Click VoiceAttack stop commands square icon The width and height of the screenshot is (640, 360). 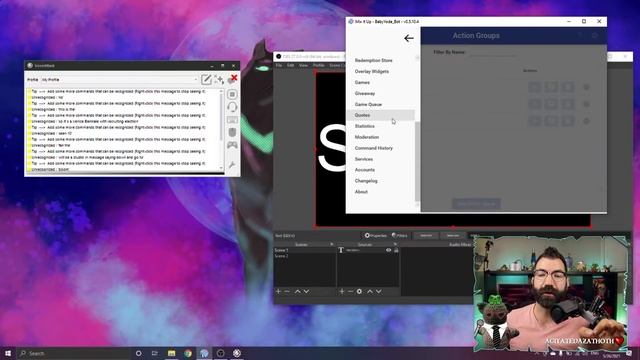[x=232, y=94]
